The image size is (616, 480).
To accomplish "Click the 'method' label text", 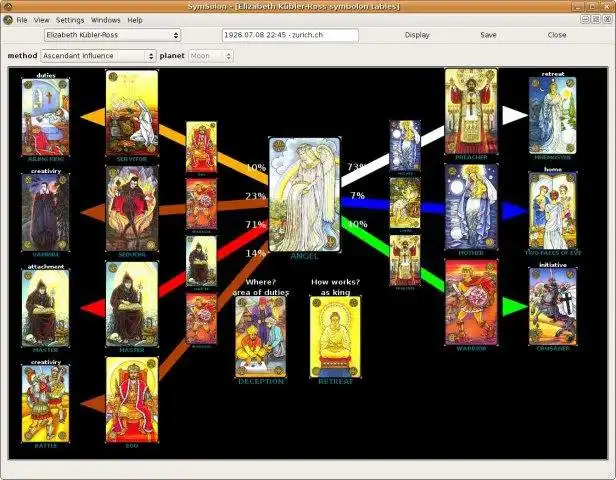I will tap(22, 56).
